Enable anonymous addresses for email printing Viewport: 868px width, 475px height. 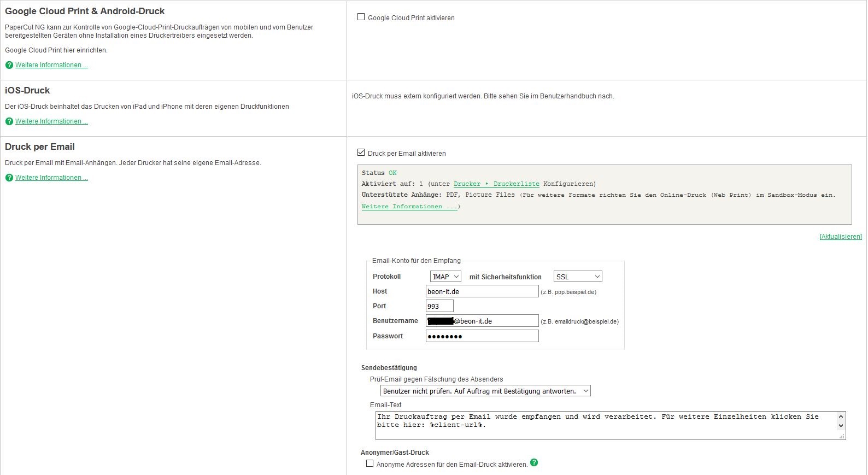(370, 464)
